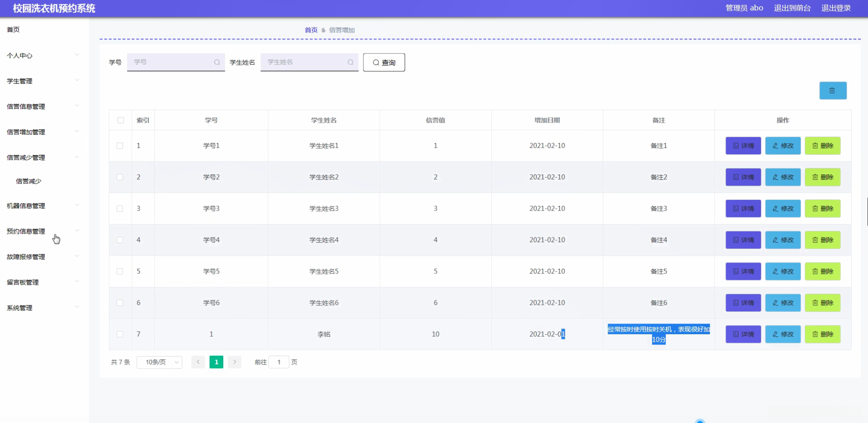The height and width of the screenshot is (423, 868).
Task: Click 修改 for row 学号6
Action: (x=783, y=303)
